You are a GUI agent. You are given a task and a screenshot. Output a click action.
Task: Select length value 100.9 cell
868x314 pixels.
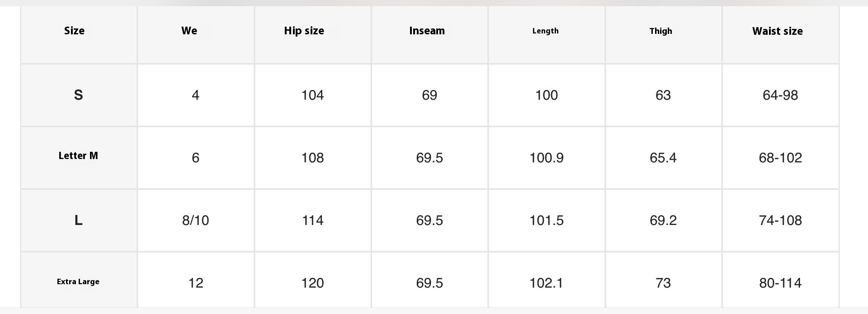(546, 158)
